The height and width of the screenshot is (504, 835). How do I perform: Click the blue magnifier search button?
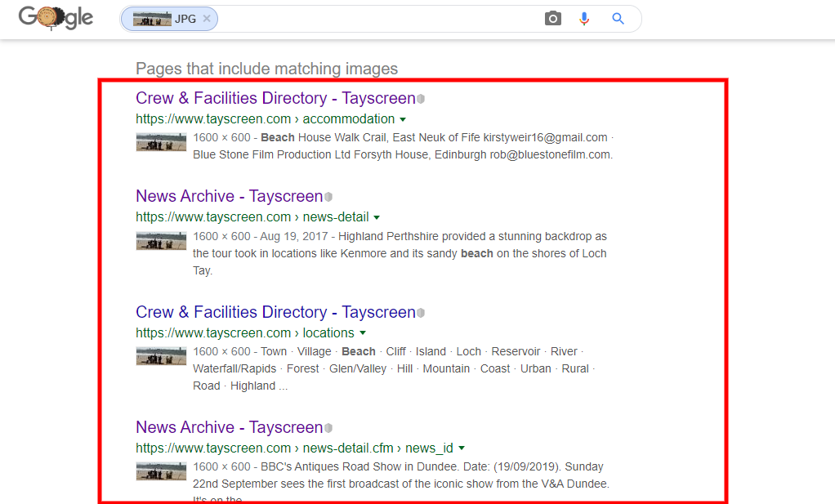[x=618, y=19]
